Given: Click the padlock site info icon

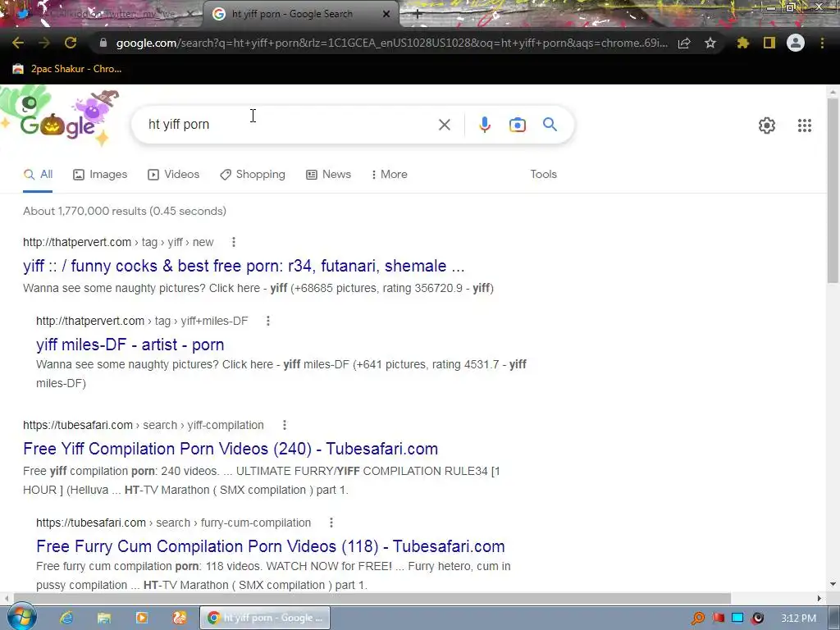Looking at the screenshot, I should pyautogui.click(x=103, y=43).
